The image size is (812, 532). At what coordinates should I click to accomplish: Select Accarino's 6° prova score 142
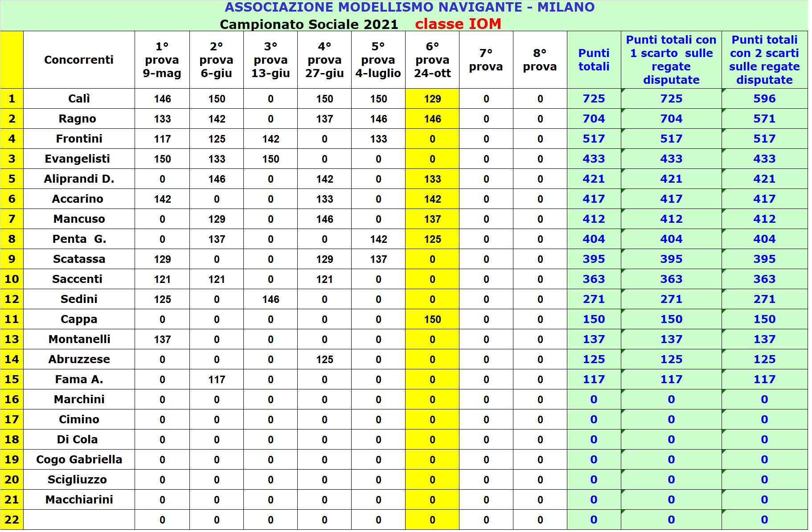point(432,199)
